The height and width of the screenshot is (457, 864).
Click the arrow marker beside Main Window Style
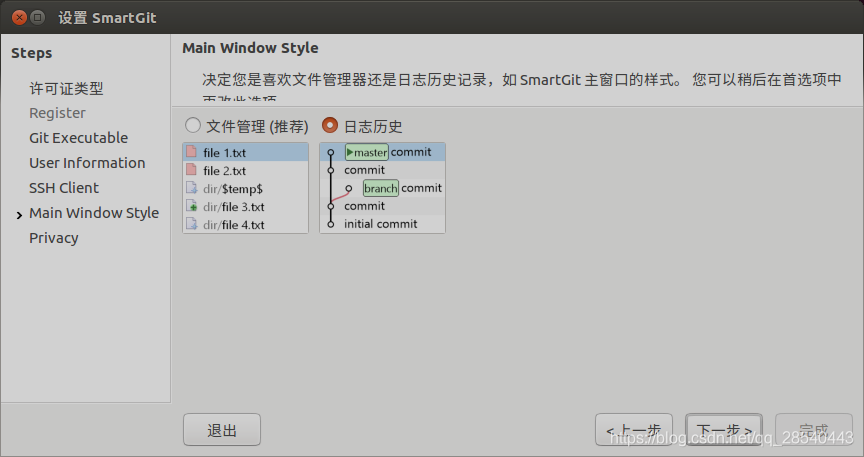click(19, 215)
